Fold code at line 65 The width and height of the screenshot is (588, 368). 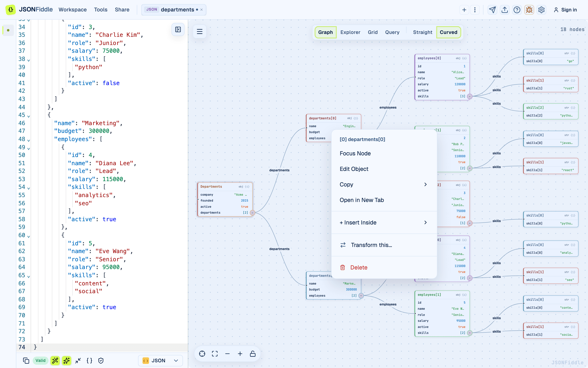[29, 276]
